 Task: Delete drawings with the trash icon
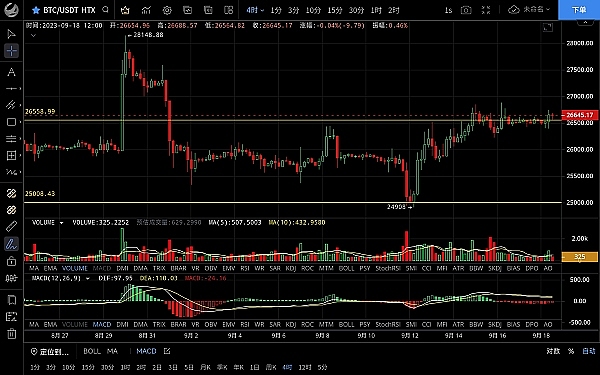(11, 334)
